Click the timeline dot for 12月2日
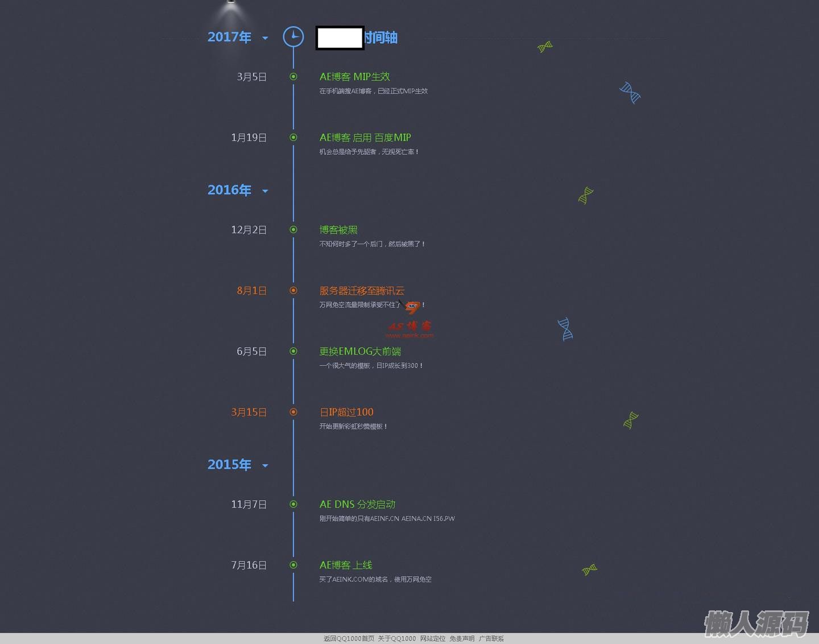The image size is (819, 644). click(x=293, y=230)
